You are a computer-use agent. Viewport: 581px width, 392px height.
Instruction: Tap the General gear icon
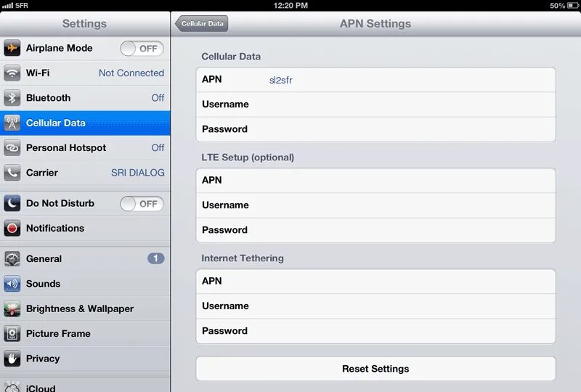tap(12, 258)
